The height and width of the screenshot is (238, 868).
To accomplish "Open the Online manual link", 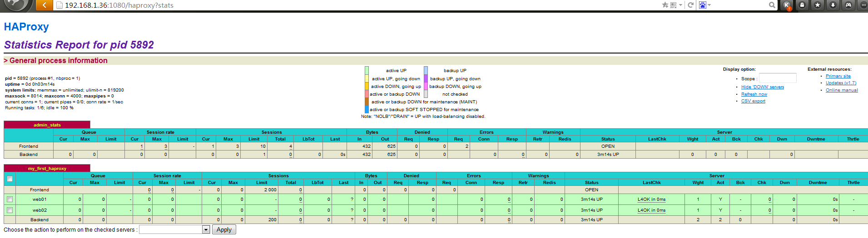I will tap(842, 90).
